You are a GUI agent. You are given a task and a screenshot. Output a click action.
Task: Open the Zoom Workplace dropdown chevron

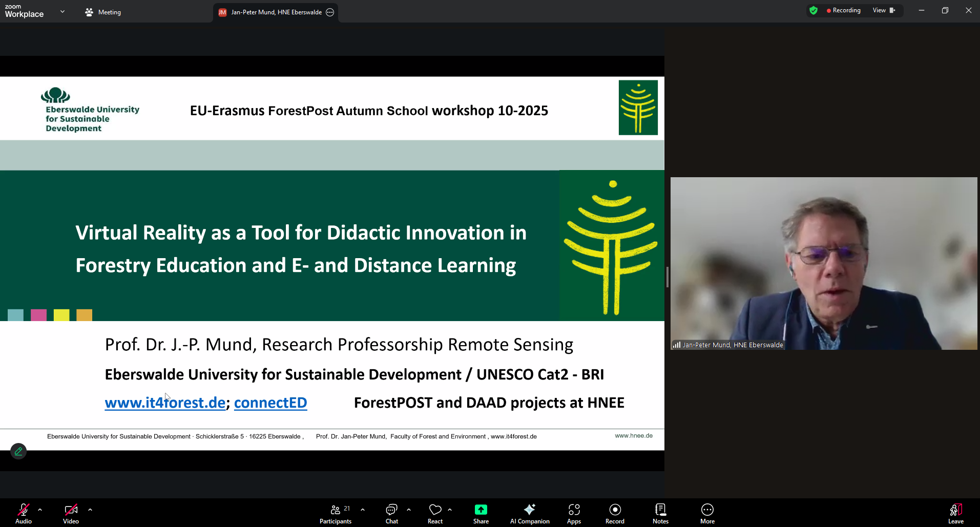[62, 11]
